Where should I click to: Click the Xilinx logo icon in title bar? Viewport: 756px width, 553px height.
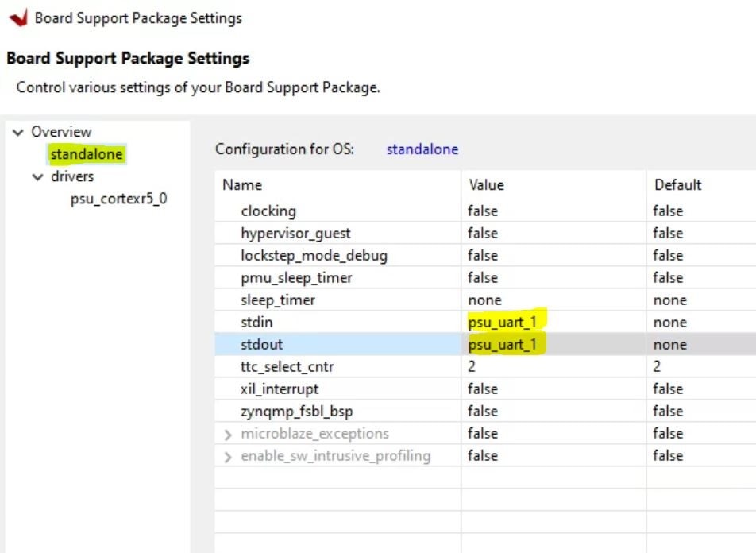pos(17,17)
